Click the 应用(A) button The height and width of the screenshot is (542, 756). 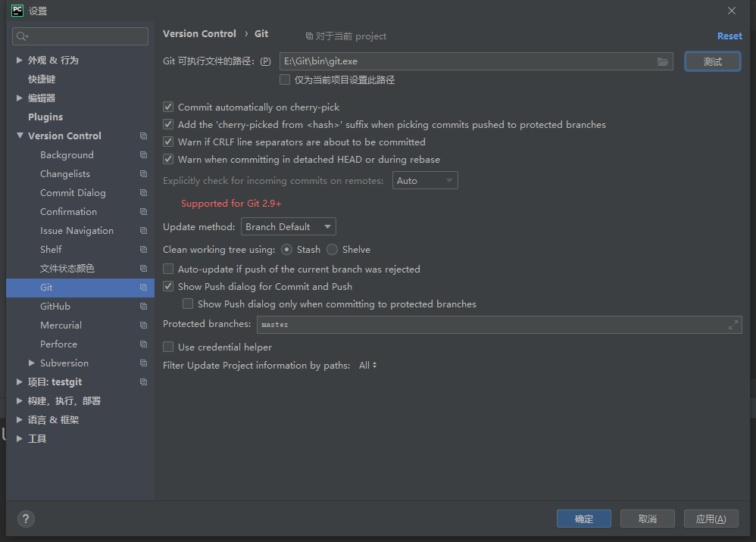(711, 519)
